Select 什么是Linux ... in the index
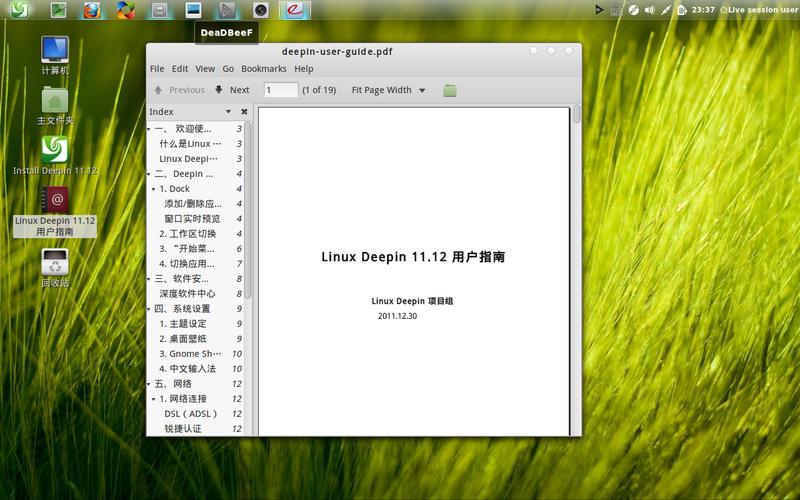800x500 pixels. pyautogui.click(x=190, y=144)
